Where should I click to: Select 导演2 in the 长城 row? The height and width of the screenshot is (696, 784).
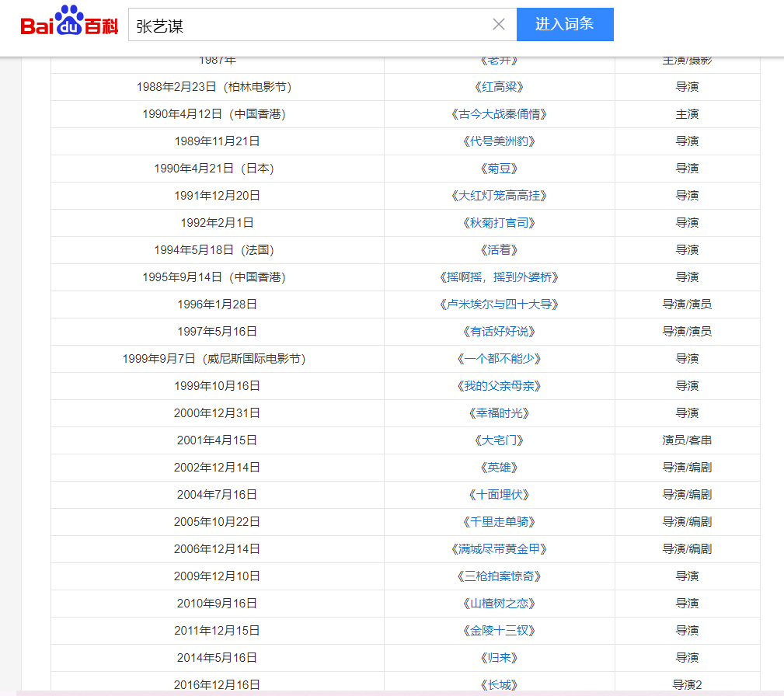(687, 684)
